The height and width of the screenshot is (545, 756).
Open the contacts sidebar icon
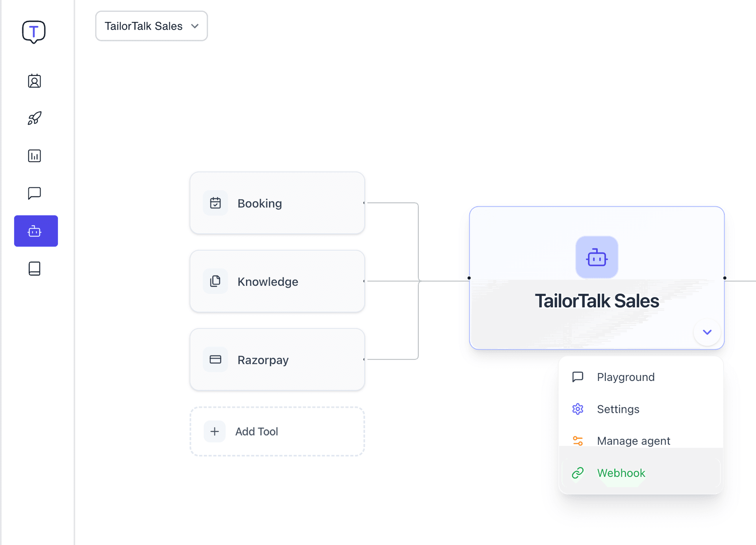[x=35, y=81]
